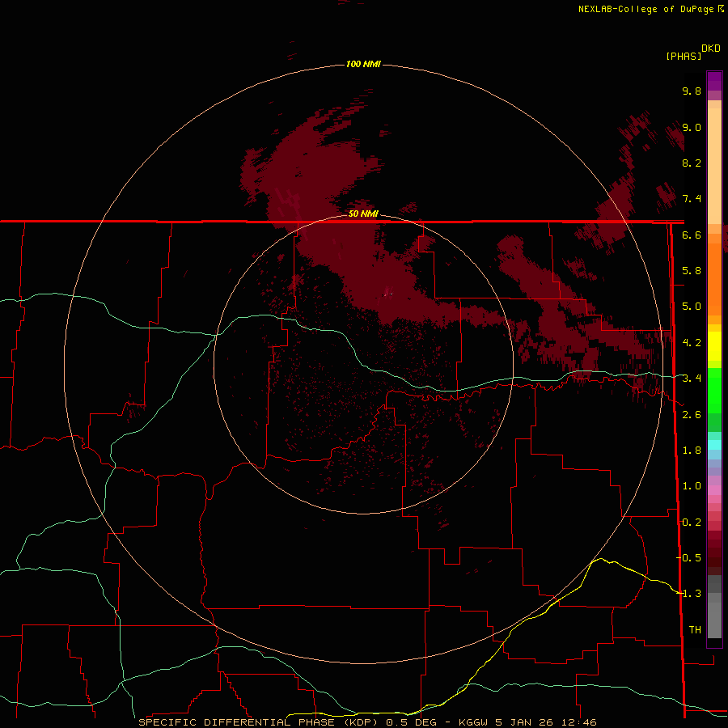This screenshot has height=728, width=728.
Task: Select the 5.8 scale value
Action: (x=692, y=271)
